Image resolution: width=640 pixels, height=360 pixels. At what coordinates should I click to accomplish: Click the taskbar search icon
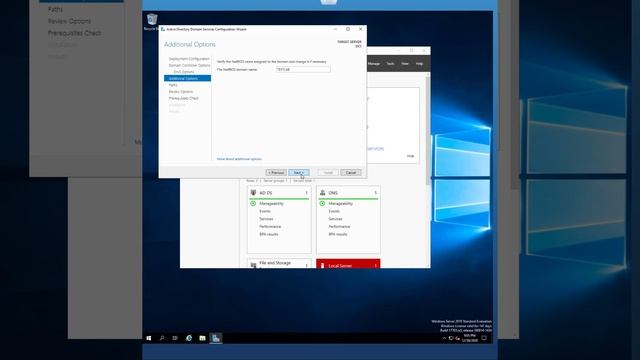tap(162, 338)
